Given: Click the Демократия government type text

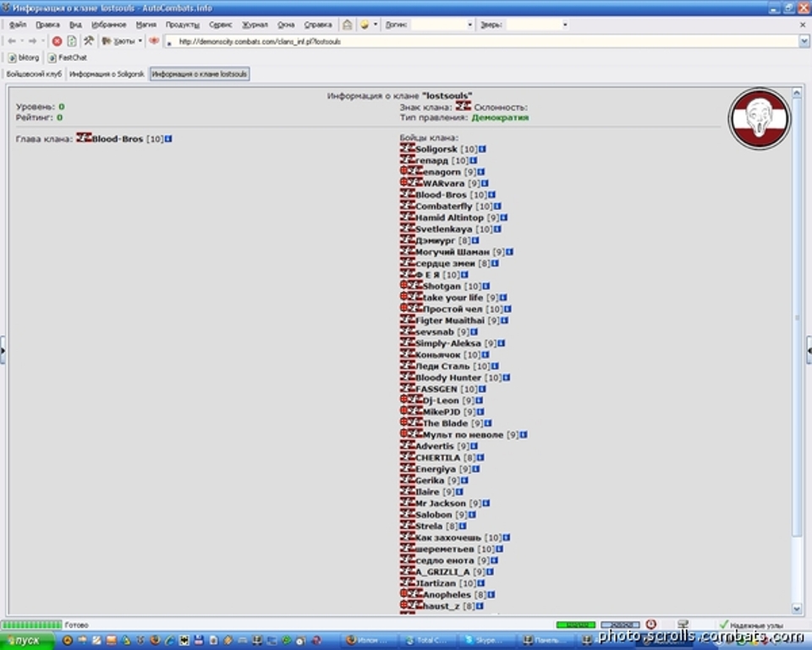Looking at the screenshot, I should coord(500,118).
